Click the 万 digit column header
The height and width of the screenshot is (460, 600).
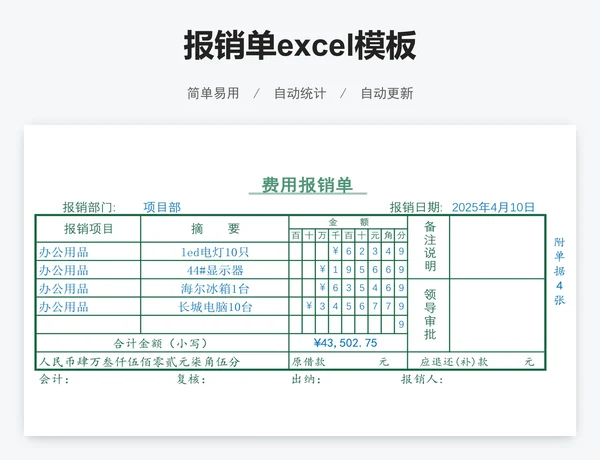(x=322, y=235)
